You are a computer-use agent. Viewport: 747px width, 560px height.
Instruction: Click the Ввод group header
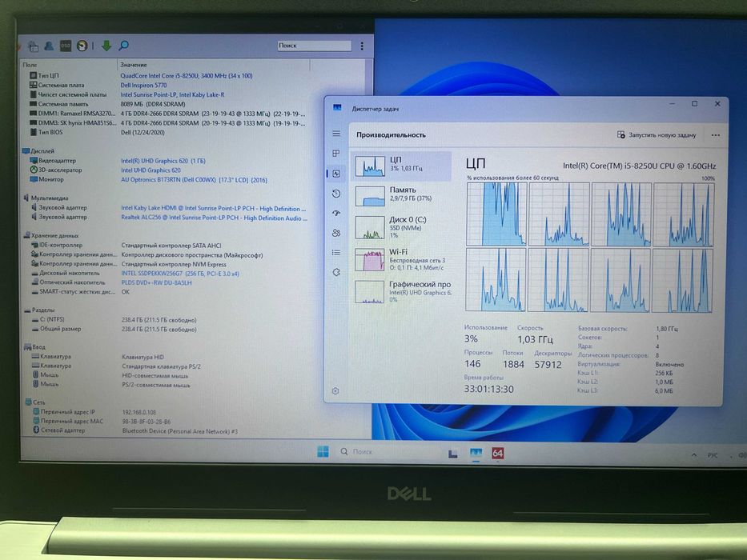(34, 347)
